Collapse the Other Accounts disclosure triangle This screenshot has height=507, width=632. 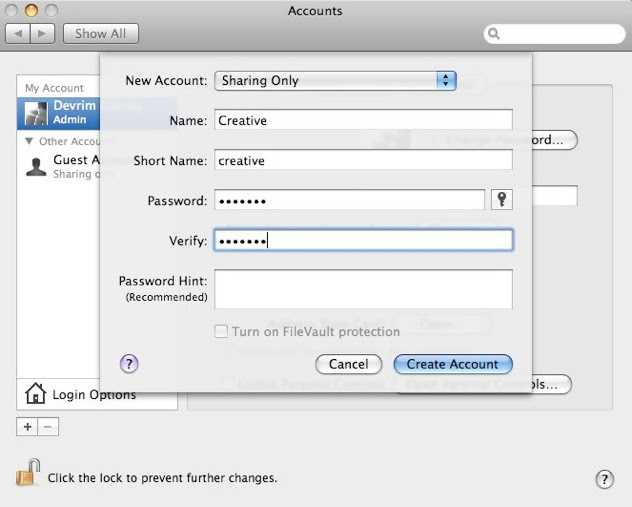point(29,141)
